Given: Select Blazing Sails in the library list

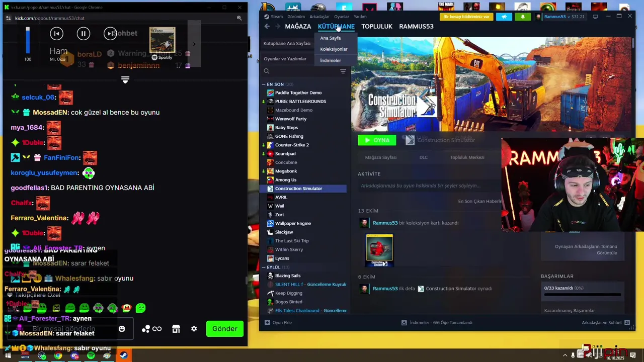Looking at the screenshot, I should 288,276.
